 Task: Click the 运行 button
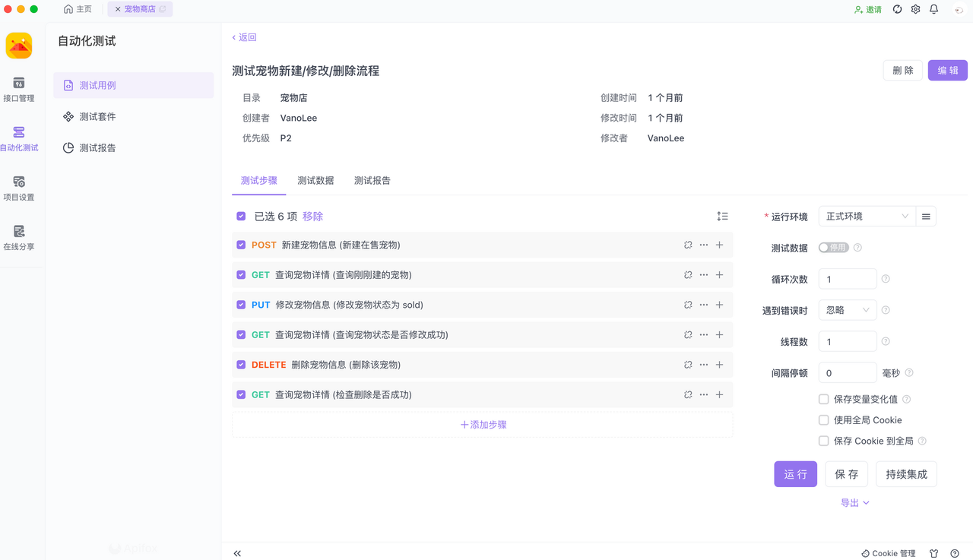pyautogui.click(x=795, y=473)
